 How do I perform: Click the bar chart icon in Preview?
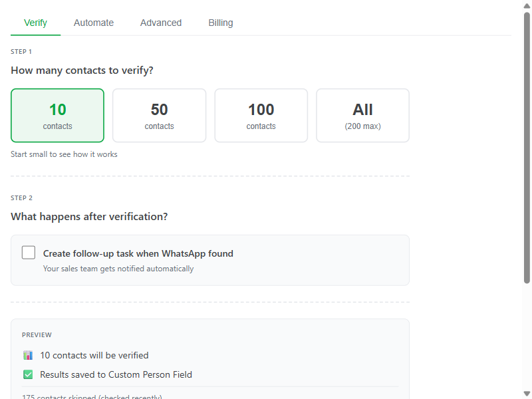pos(27,354)
